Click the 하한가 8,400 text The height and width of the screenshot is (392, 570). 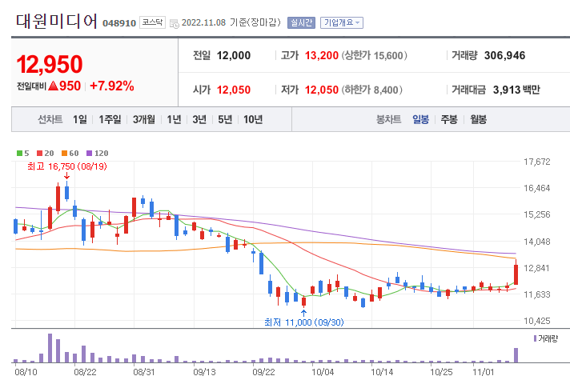click(x=372, y=90)
